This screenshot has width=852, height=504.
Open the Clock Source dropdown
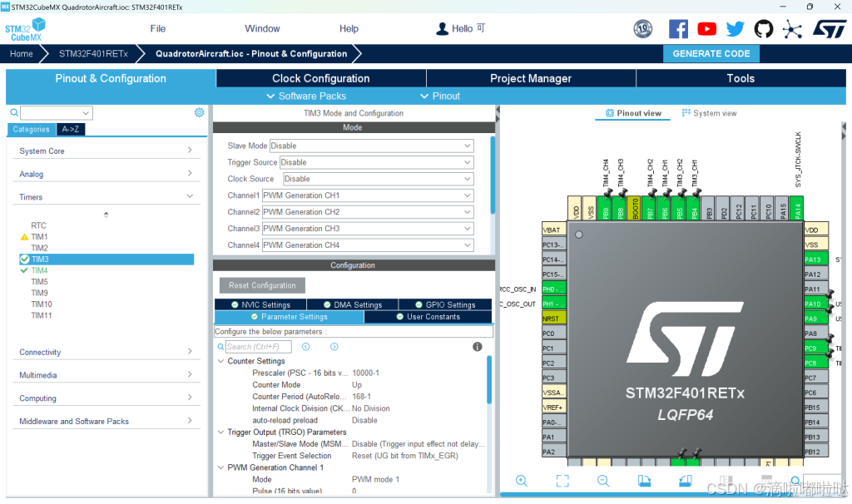[379, 179]
